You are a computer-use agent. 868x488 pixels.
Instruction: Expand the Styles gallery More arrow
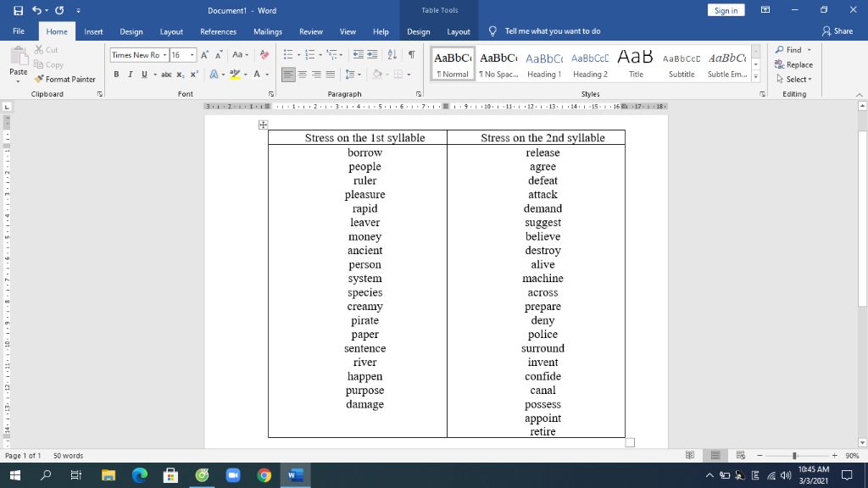point(755,77)
